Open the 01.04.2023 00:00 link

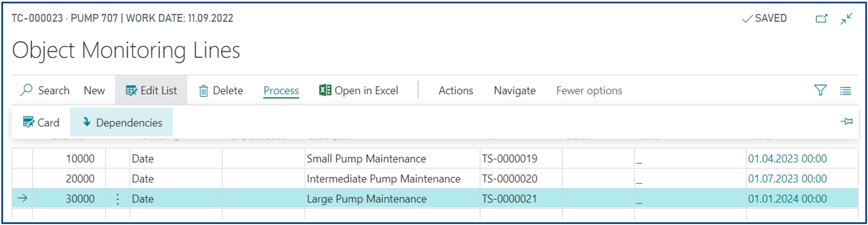[x=787, y=159]
